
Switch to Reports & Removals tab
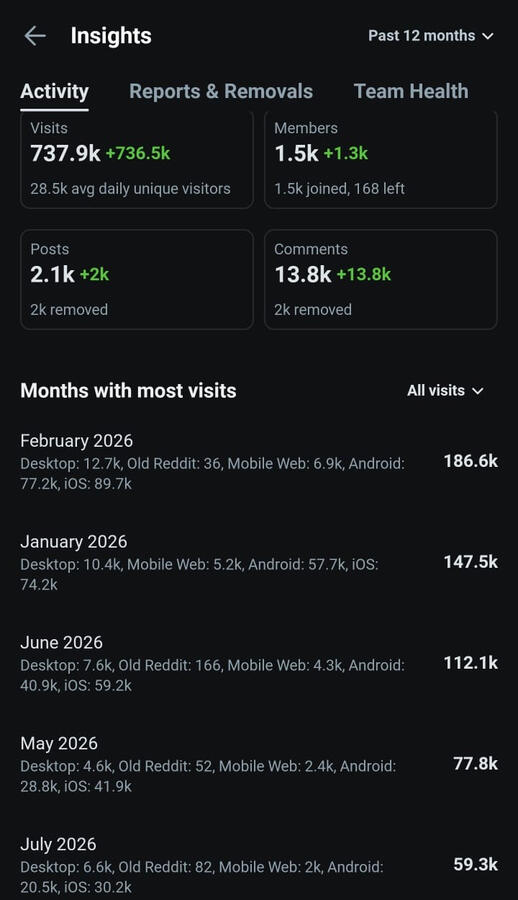[x=221, y=91]
